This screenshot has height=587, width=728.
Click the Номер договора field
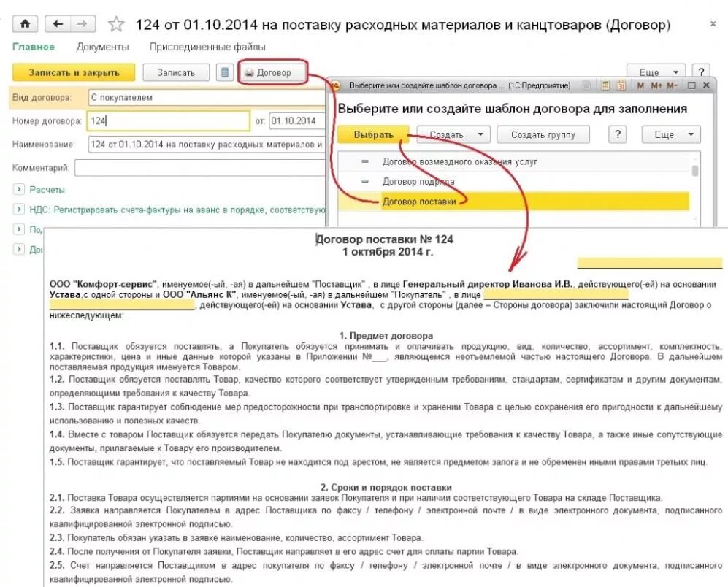click(x=169, y=120)
